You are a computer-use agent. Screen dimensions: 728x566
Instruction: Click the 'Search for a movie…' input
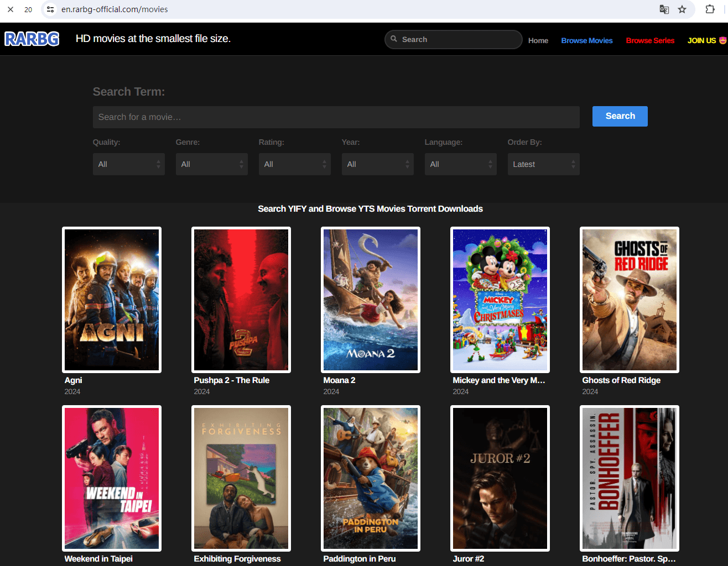(336, 117)
